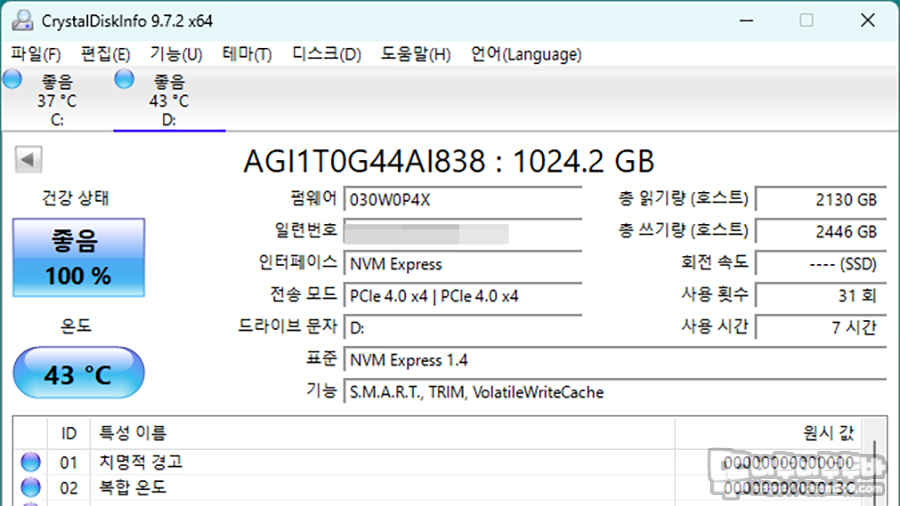Click rotation rate value ---- (SSD)
Image resolution: width=900 pixels, height=506 pixels.
click(821, 264)
